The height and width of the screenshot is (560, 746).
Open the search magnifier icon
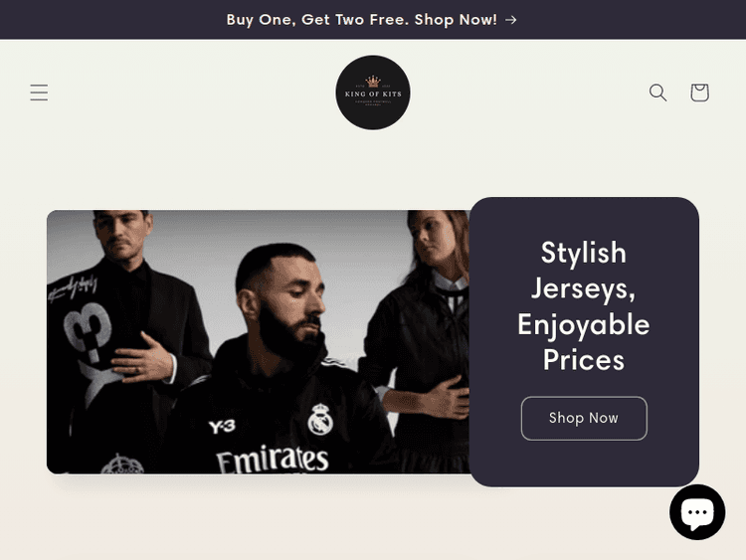pos(658,93)
